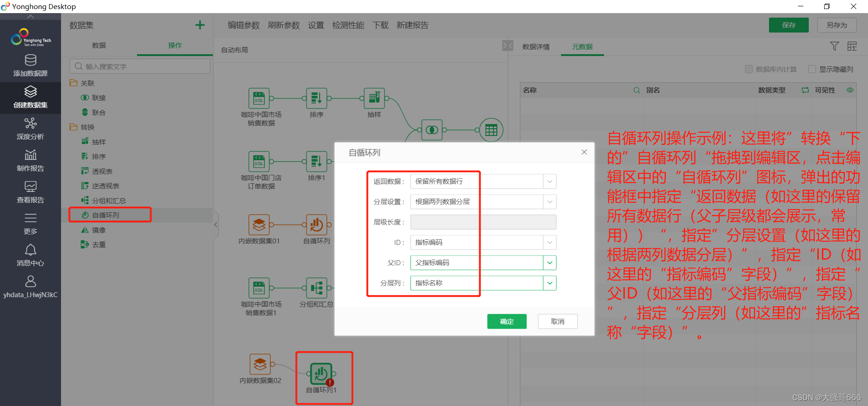868x406 pixels.
Task: Open the metadata filter icon
Action: tap(835, 46)
